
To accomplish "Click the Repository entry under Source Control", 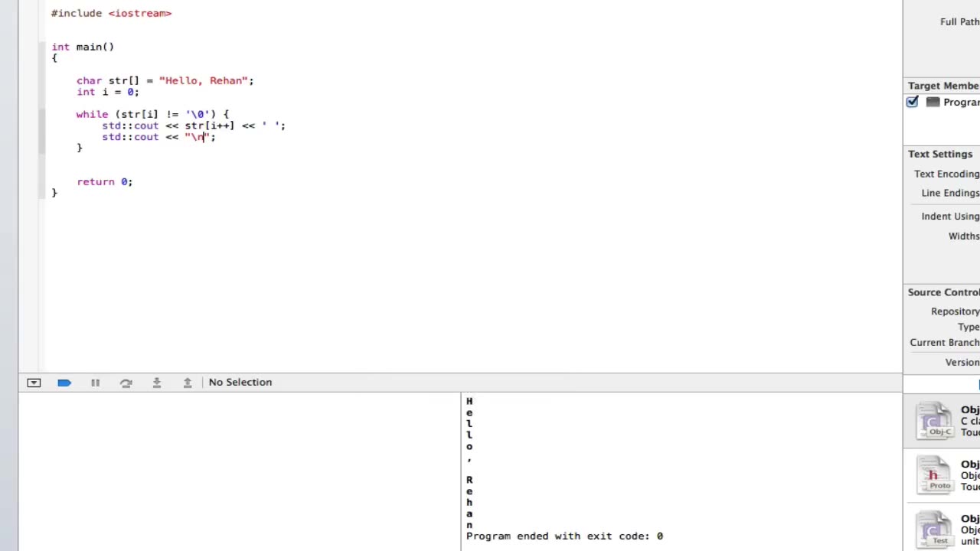I will pyautogui.click(x=955, y=311).
